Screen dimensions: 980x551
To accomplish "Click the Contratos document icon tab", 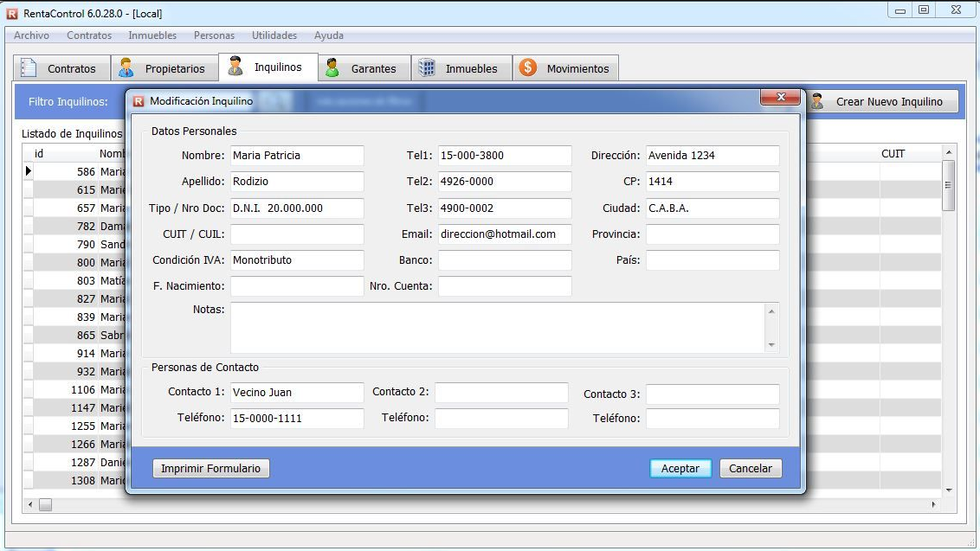I will 29,68.
